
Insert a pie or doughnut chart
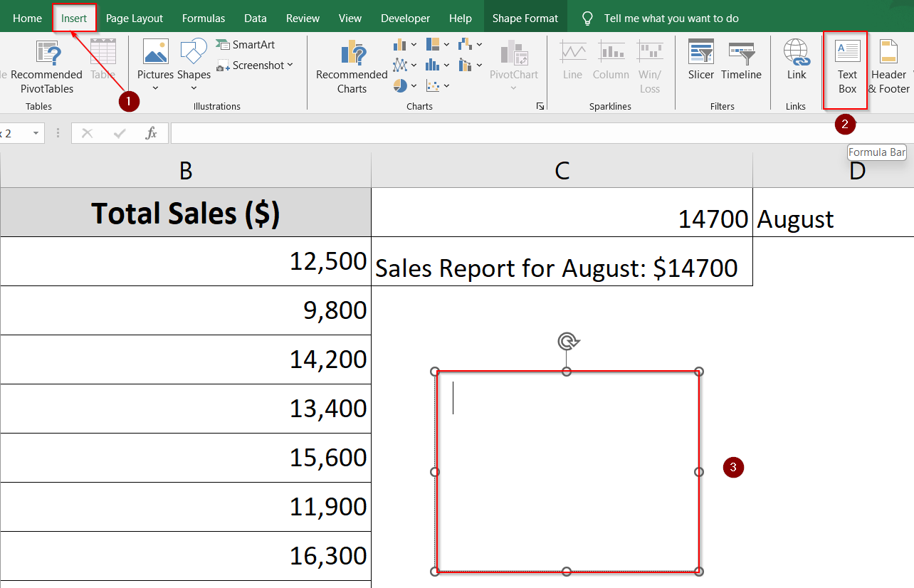pyautogui.click(x=399, y=85)
